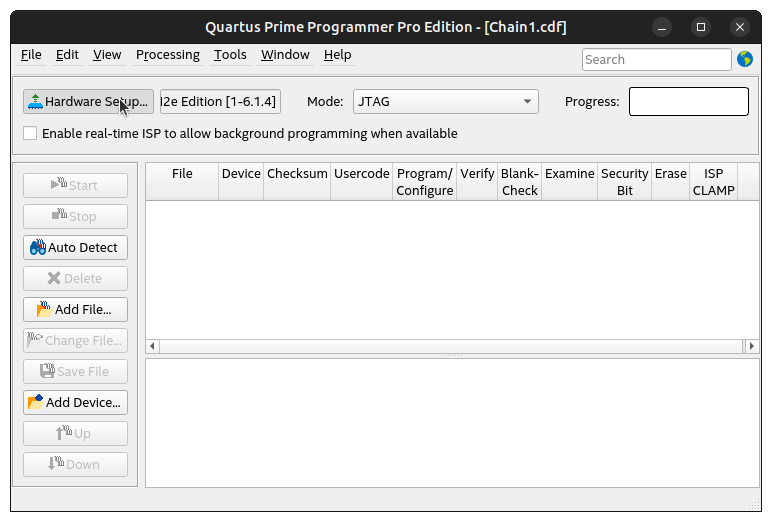772x522 pixels.
Task: Open the Tools menu
Action: coord(230,55)
